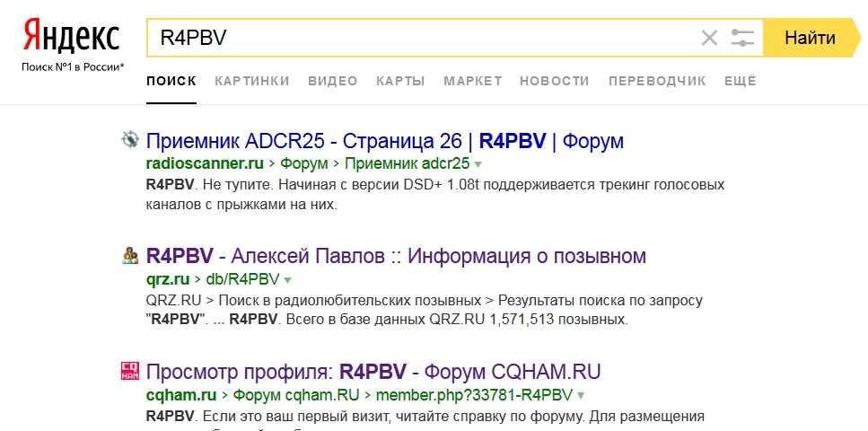Click the radioscanner.ru favicon

coord(129,139)
